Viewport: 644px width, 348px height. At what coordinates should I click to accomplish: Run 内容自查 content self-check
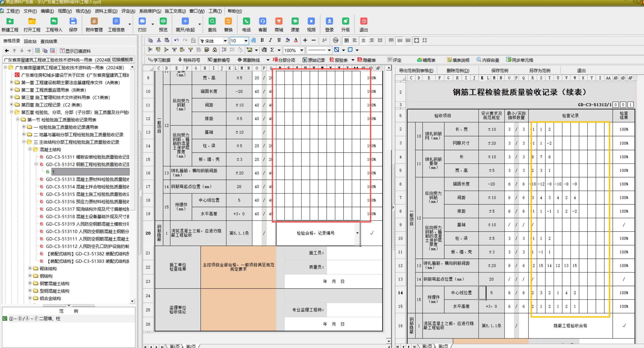pyautogui.click(x=488, y=60)
